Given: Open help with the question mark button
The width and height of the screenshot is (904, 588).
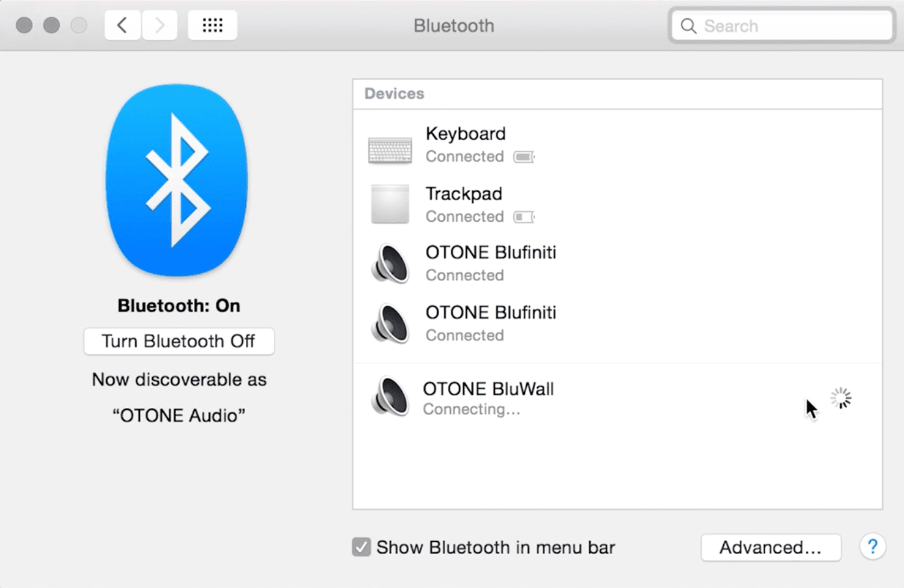Looking at the screenshot, I should (873, 547).
